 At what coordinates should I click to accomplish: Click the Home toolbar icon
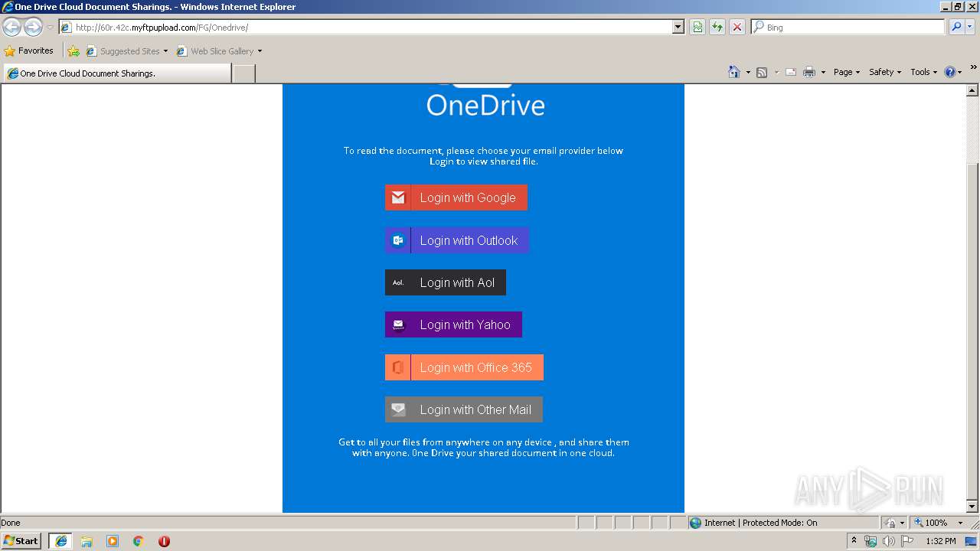734,72
